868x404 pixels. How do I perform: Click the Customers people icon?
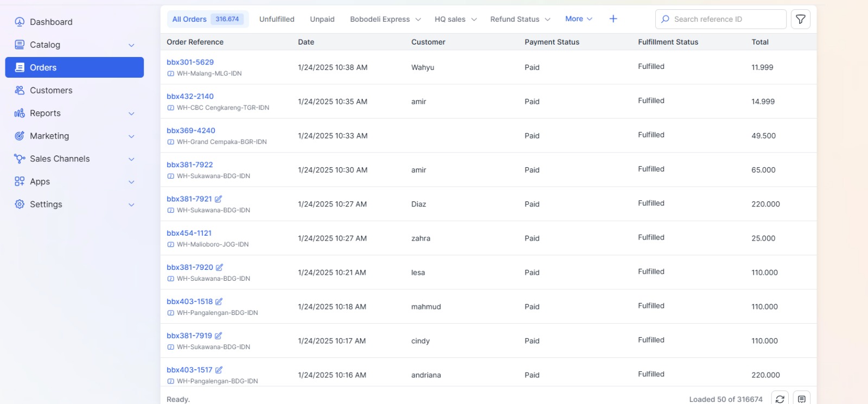(20, 90)
